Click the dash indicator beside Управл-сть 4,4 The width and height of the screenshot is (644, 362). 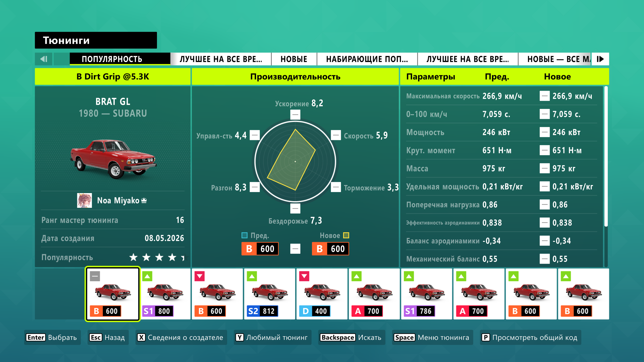coord(255,135)
